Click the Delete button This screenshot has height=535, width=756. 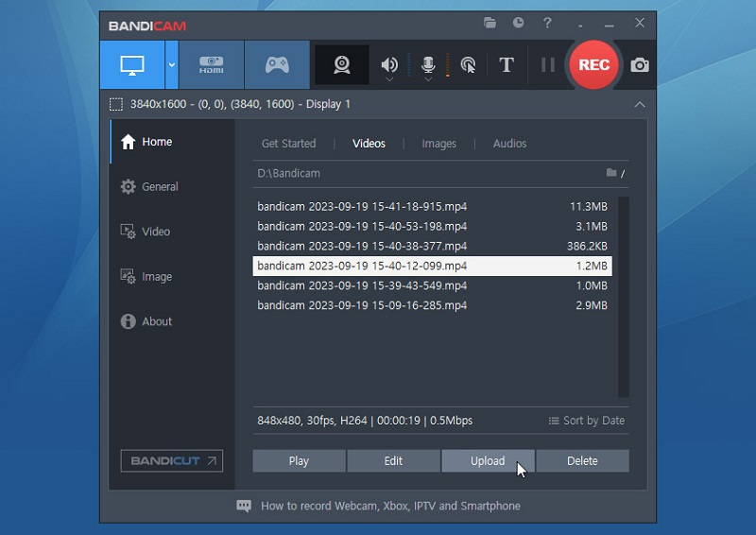pyautogui.click(x=582, y=460)
